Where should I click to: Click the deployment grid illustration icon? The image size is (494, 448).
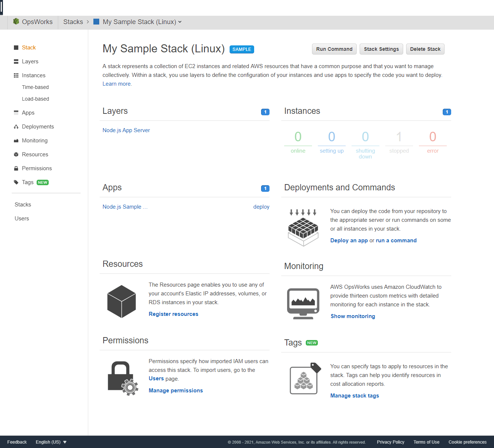pyautogui.click(x=303, y=228)
